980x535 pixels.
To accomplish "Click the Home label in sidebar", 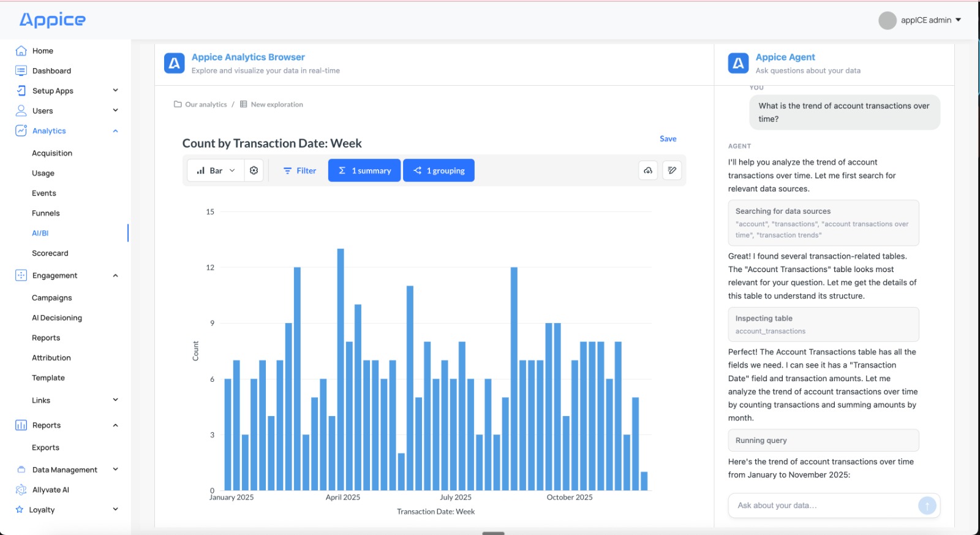I will (x=43, y=51).
